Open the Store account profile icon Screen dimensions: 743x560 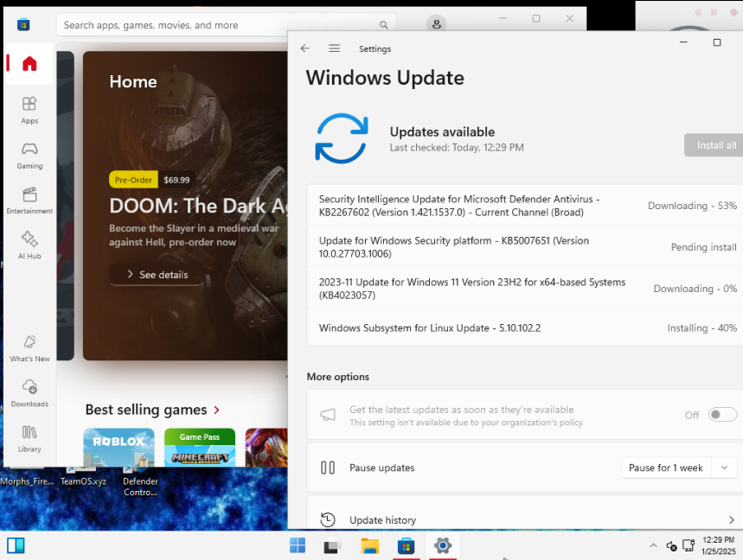[436, 23]
